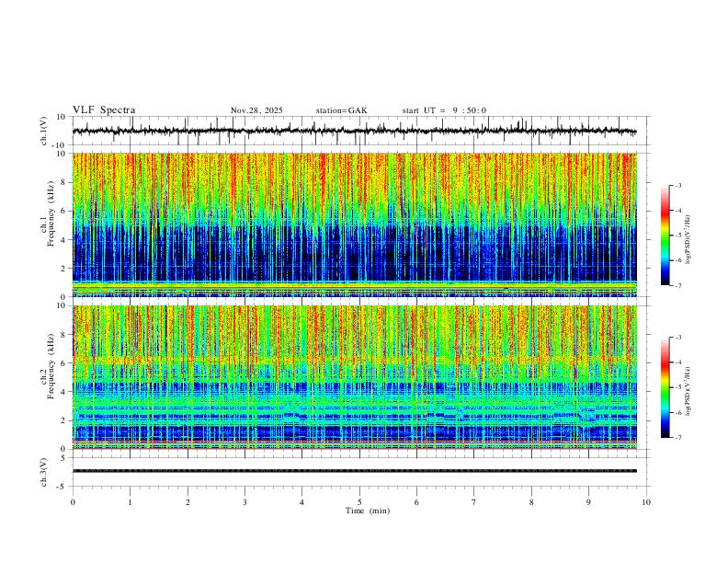Click time axis tick label "7"
This screenshot has height=563, width=728.
click(x=474, y=502)
